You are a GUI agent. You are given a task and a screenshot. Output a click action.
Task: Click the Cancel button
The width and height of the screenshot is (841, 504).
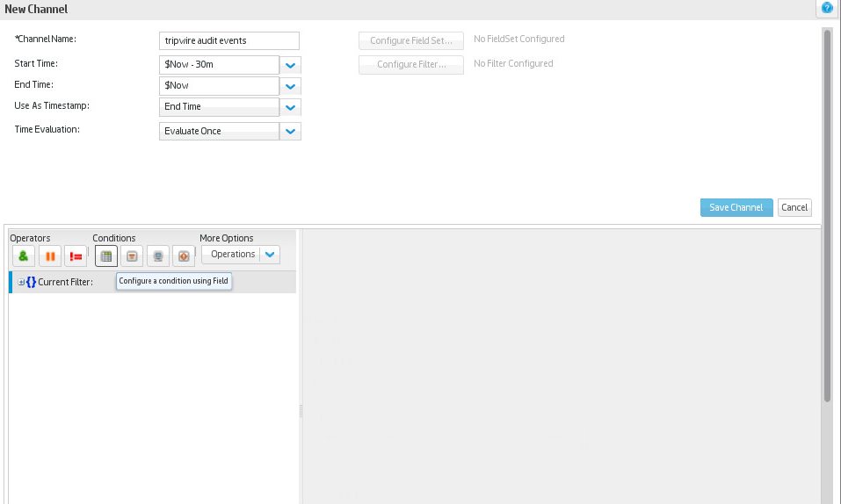tap(794, 207)
